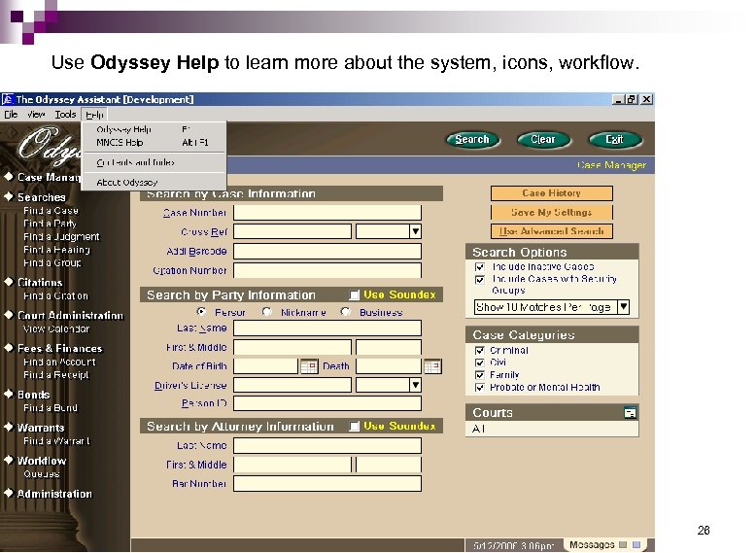Click the diamond bullet beside Workflow

[9, 460]
